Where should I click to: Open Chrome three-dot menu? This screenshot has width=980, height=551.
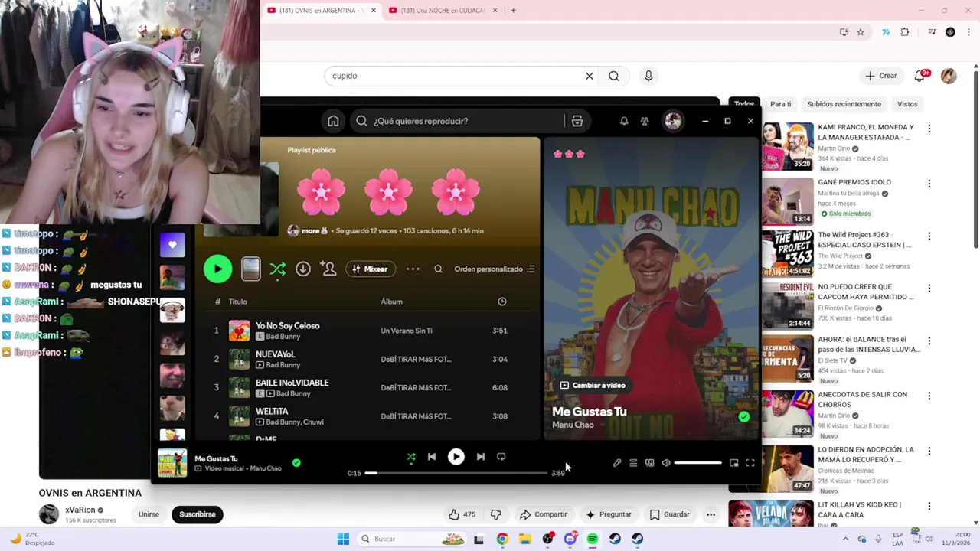click(x=969, y=32)
